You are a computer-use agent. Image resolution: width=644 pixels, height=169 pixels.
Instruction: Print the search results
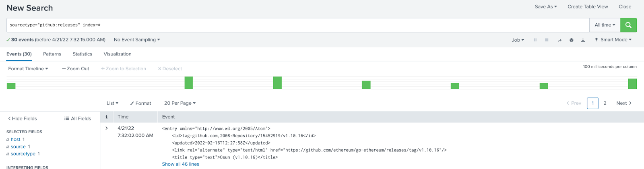(x=571, y=40)
